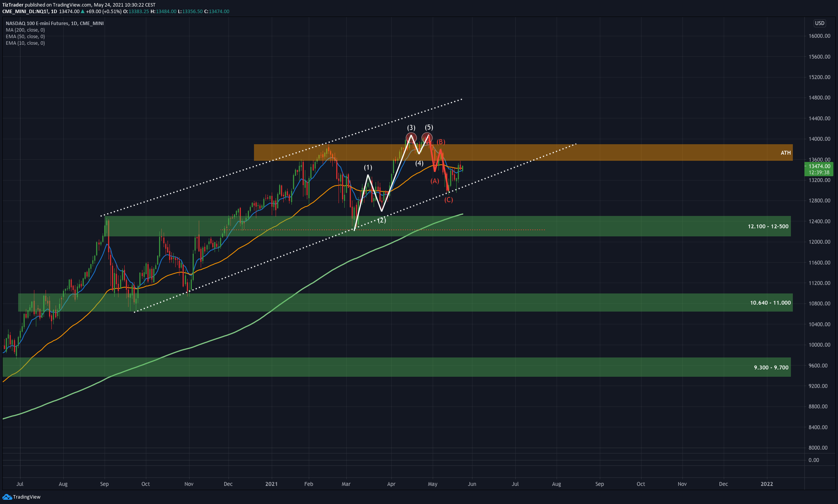The image size is (838, 504).
Task: Click the 12000.00 price axis label
Action: (819, 242)
